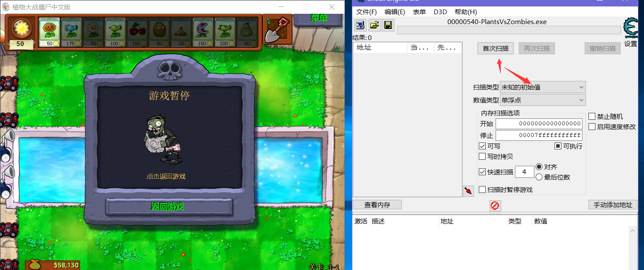Toggle the 可执行 (executable) checkbox
644x270 pixels.
[x=558, y=146]
